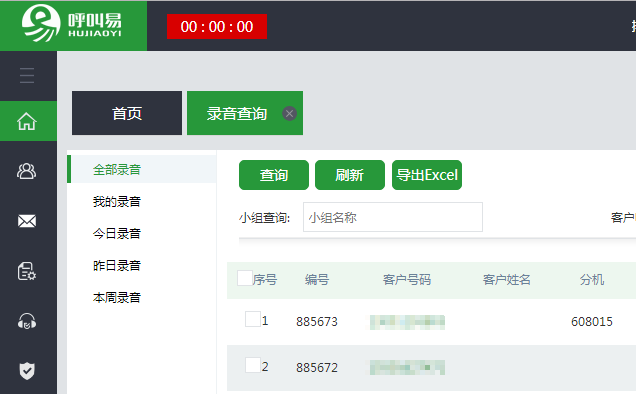Open the users/contacts icon in sidebar
Viewport: 636px width, 394px height.
point(27,171)
